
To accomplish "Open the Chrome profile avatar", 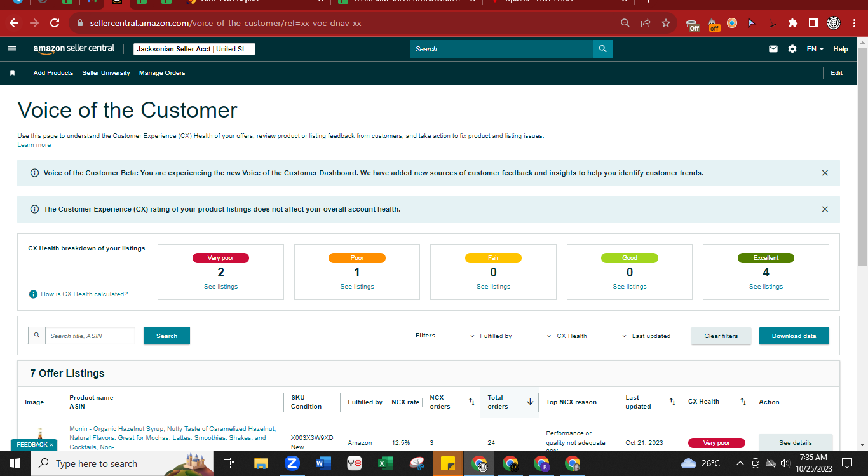I will (x=834, y=23).
